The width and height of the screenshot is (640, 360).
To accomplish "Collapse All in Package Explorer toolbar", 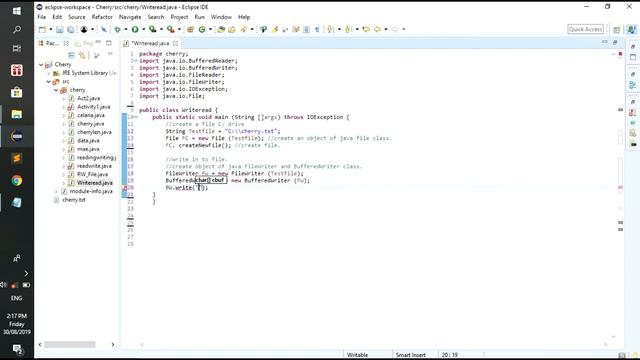I will tap(71, 55).
